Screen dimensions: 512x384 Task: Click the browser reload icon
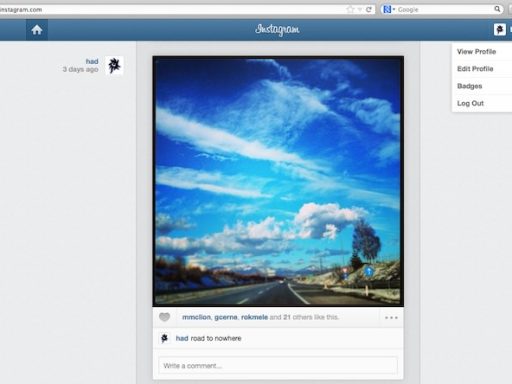368,10
